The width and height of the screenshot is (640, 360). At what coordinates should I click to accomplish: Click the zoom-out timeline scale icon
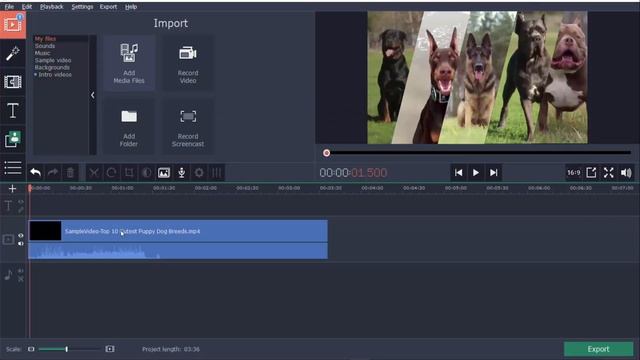click(x=31, y=349)
